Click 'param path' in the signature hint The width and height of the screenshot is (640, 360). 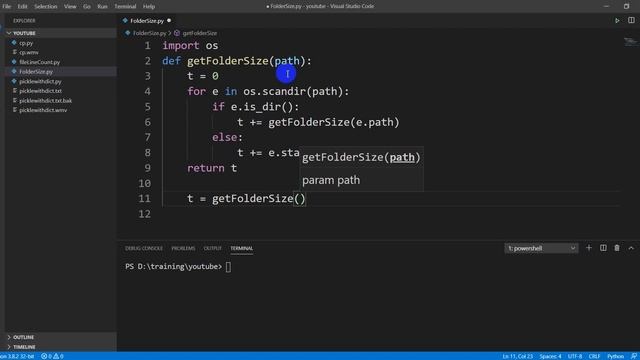coord(331,180)
